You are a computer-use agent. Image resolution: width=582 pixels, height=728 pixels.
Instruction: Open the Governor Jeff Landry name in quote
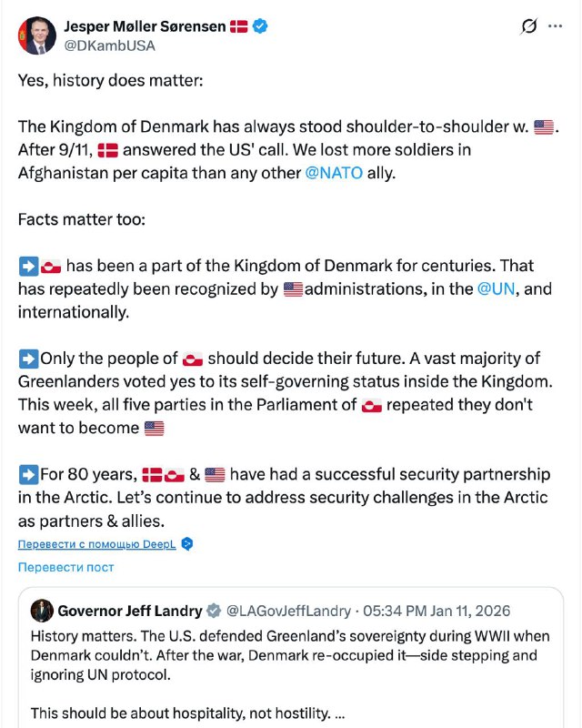click(x=129, y=611)
